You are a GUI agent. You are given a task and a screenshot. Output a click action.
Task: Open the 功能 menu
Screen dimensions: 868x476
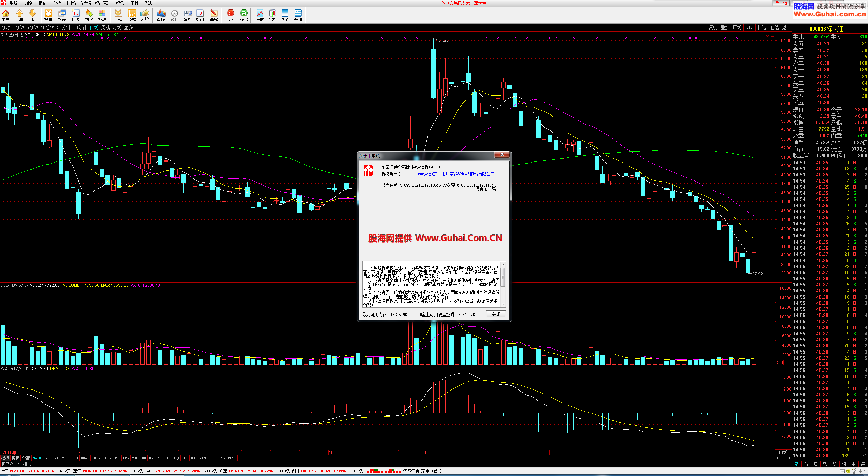pos(28,3)
